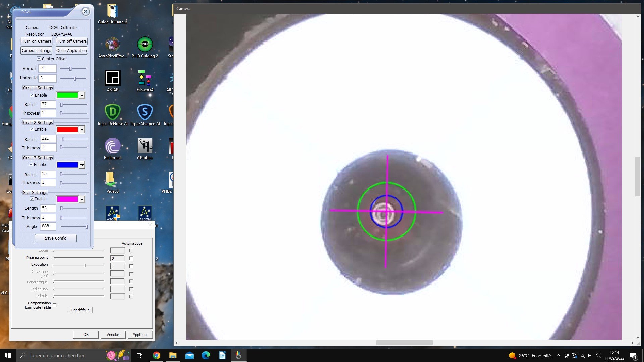Click the Turn off Camera button
This screenshot has height=362, width=644.
(71, 41)
